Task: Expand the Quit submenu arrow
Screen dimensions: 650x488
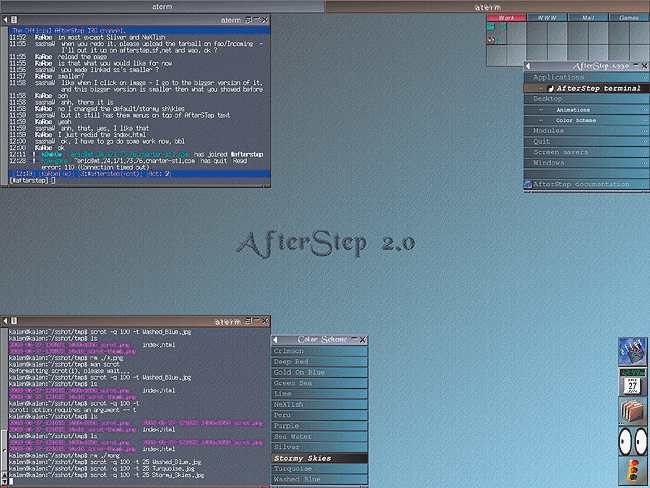Action: (x=645, y=141)
